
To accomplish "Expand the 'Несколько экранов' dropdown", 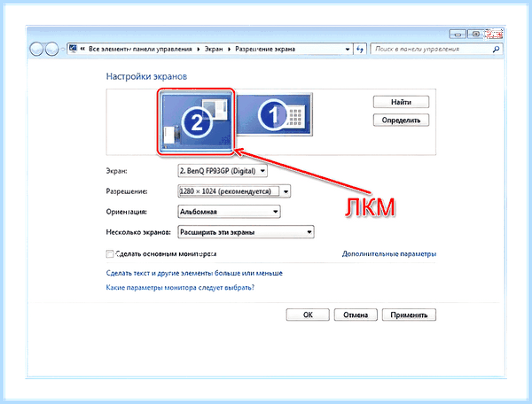I will coord(246,232).
